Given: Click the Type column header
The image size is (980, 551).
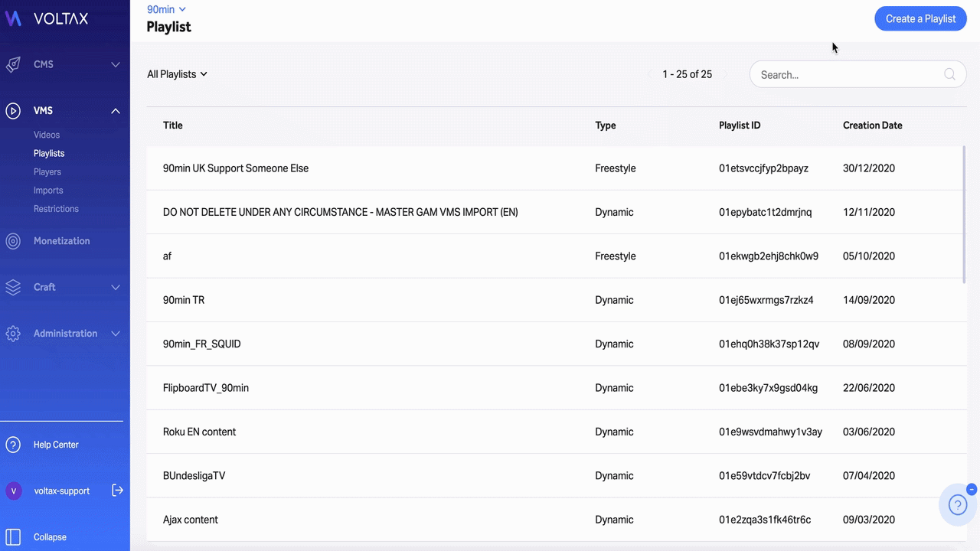Looking at the screenshot, I should [x=606, y=126].
